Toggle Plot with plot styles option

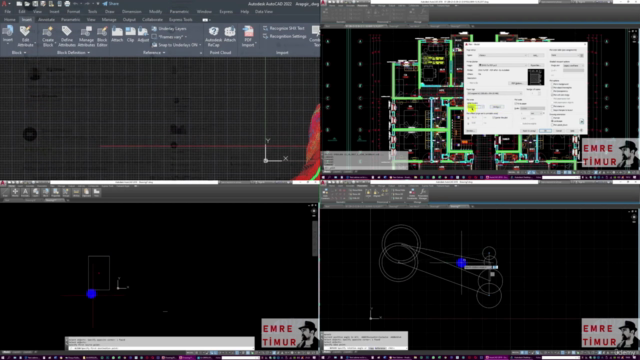pyautogui.click(x=552, y=95)
